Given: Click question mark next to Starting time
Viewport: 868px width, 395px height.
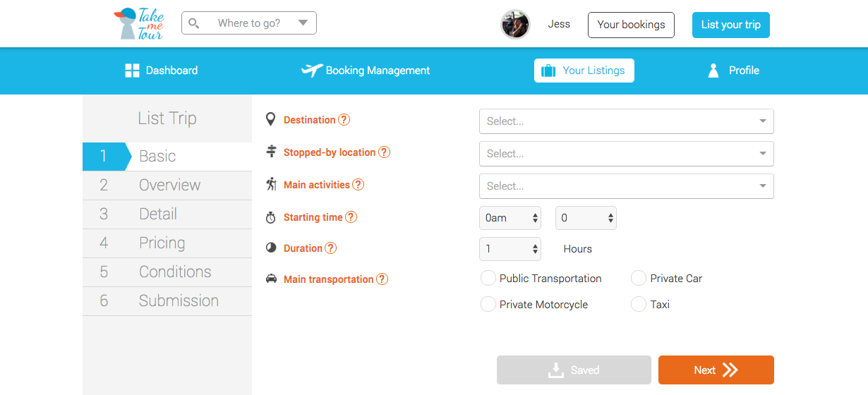Looking at the screenshot, I should pos(351,217).
